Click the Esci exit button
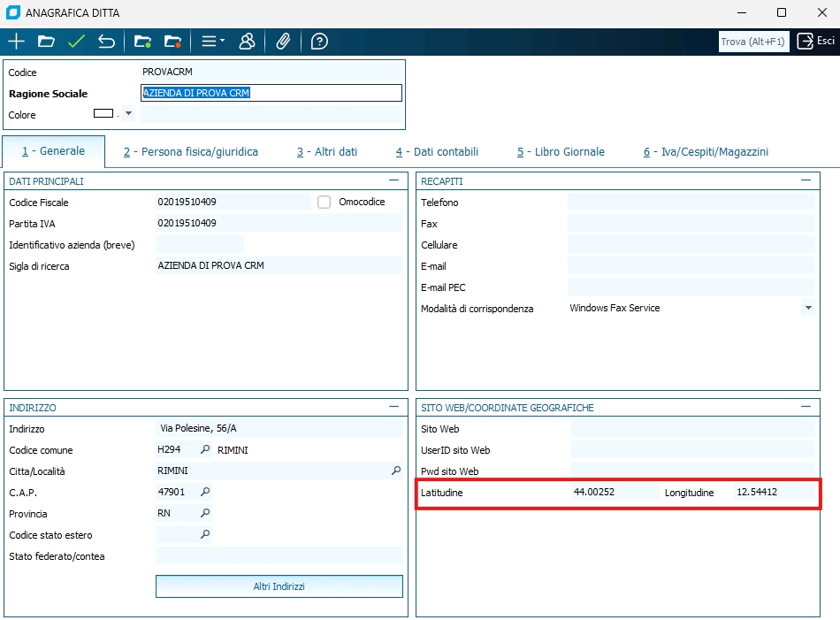840x620 pixels. pyautogui.click(x=815, y=42)
